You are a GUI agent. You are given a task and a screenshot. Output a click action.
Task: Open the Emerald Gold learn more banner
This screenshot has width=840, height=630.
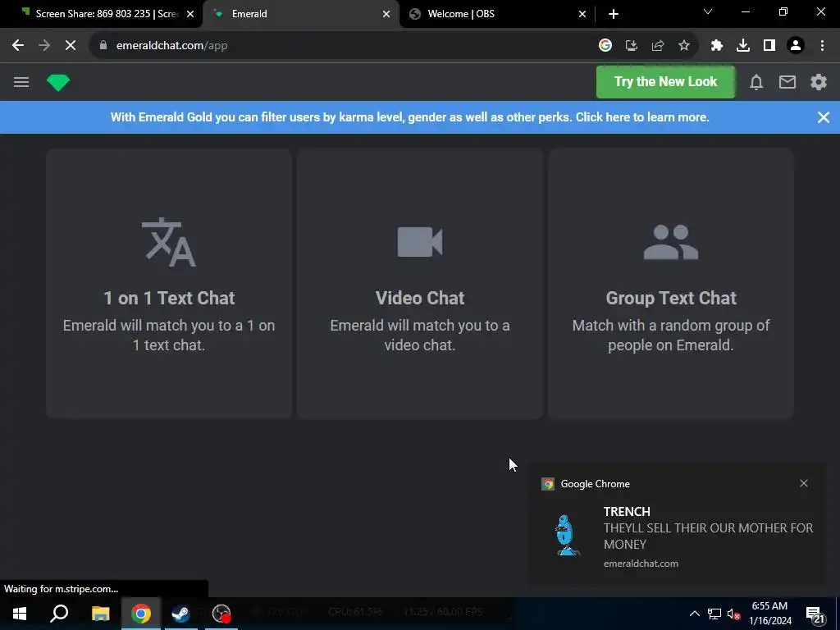[x=410, y=117]
